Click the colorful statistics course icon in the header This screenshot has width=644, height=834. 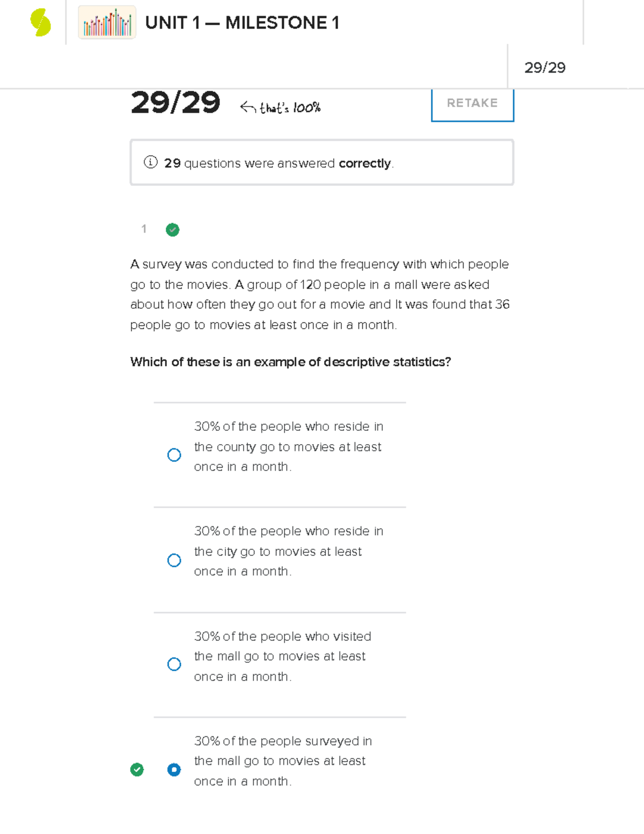tap(106, 23)
